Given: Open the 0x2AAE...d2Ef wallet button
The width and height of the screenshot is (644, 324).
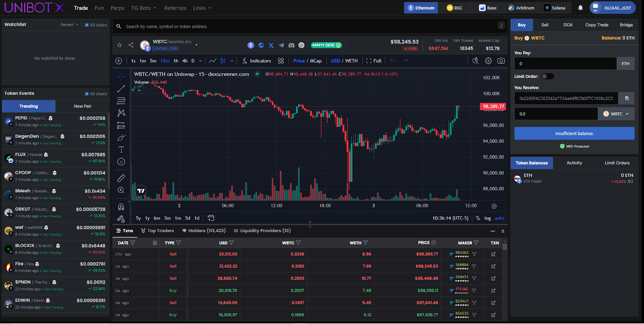Looking at the screenshot, I should tap(613, 8).
